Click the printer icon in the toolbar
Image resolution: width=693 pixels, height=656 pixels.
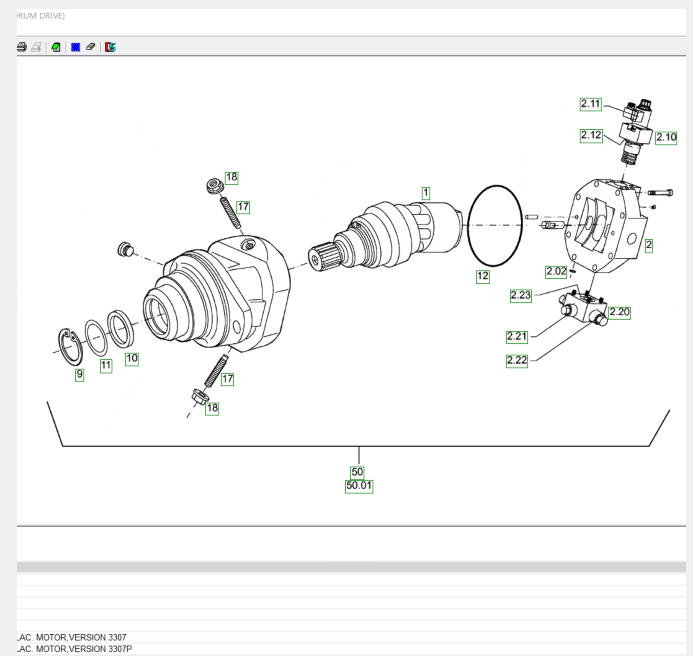(22, 47)
